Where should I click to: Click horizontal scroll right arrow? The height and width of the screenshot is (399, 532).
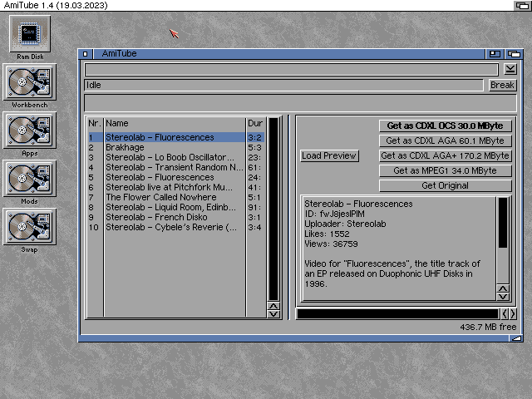tap(513, 314)
